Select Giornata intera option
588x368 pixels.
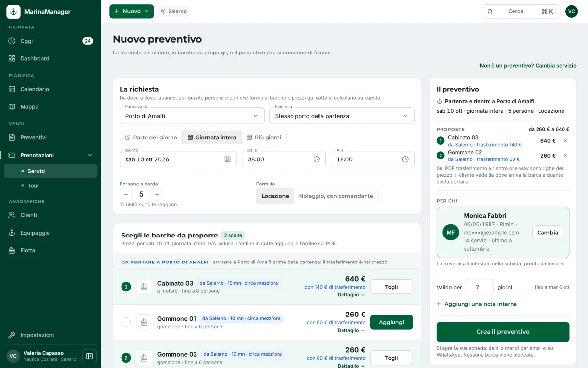click(x=212, y=137)
